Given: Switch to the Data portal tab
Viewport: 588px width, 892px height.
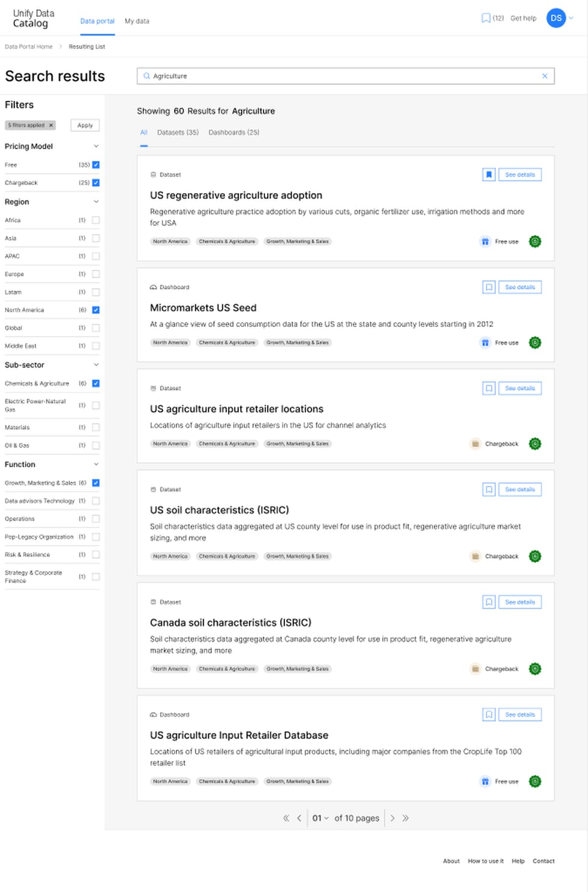Looking at the screenshot, I should (x=97, y=21).
